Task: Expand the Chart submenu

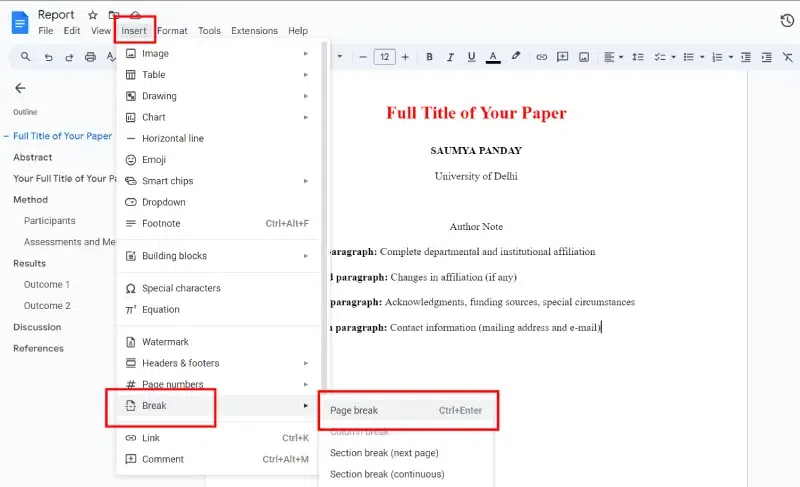Action: [x=217, y=117]
